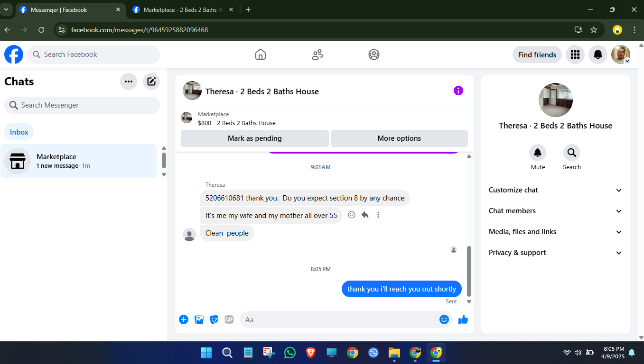
Task: Select the Messenger | Facebook browser tab
Action: 71,9
